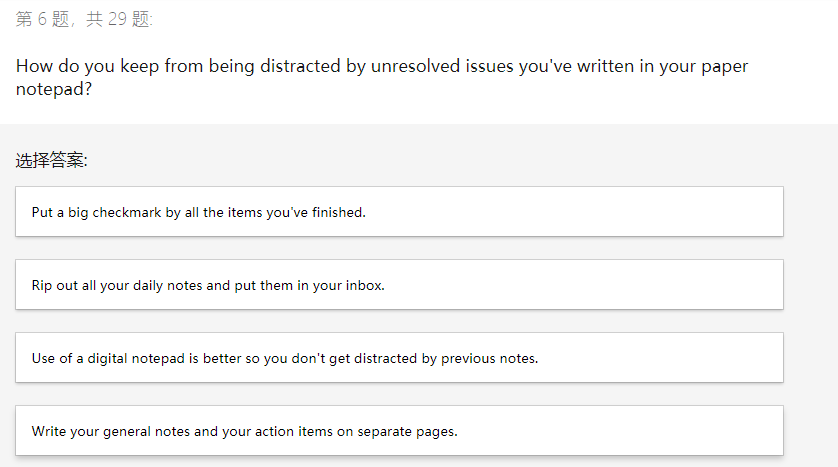Click the '选择答案:' label
The width and height of the screenshot is (838, 467).
52,160
